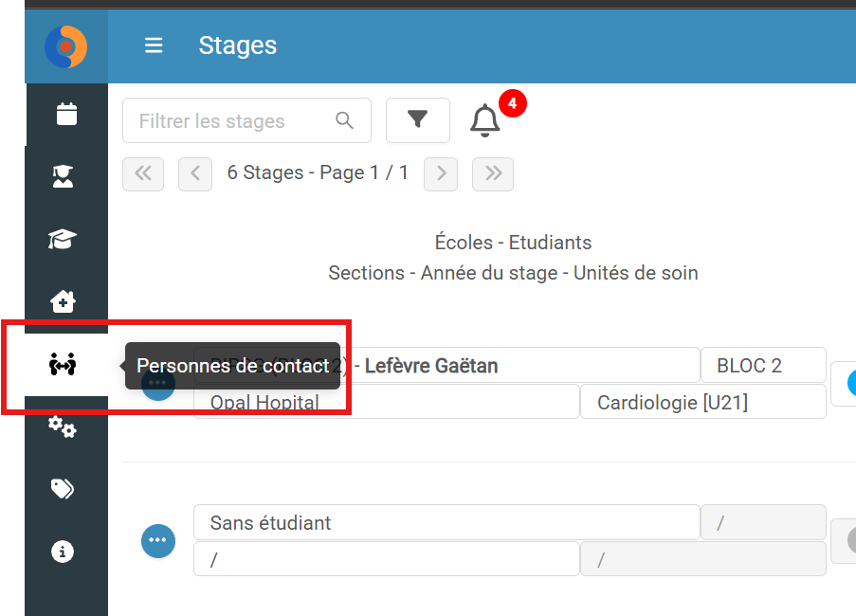Image resolution: width=856 pixels, height=616 pixels.
Task: Open the Cardiologie [U21] unit field
Action: (x=703, y=403)
